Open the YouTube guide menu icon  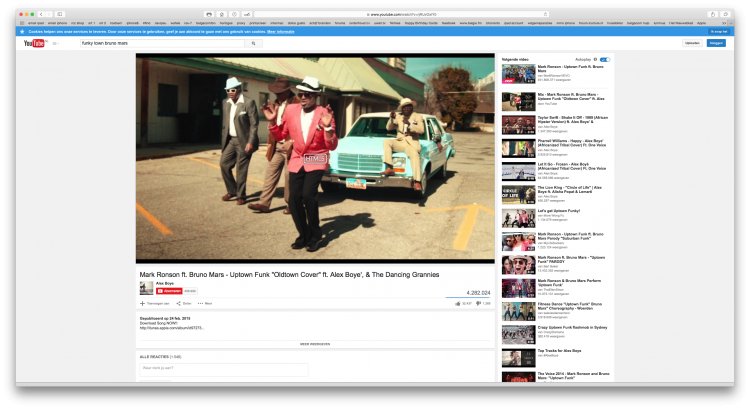click(55, 44)
